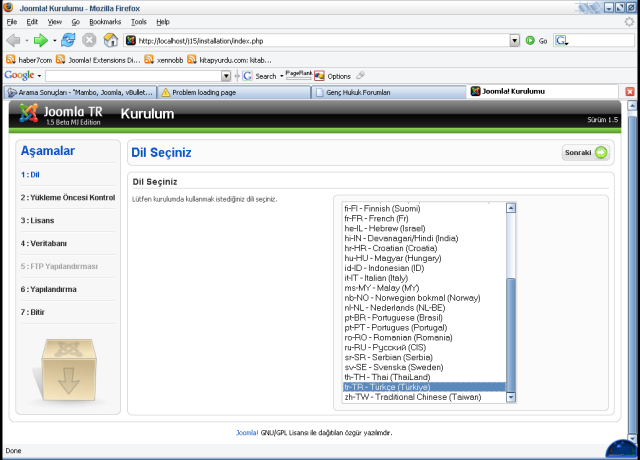Click the Joomla favicon in the address bar
640x460 pixels.
(x=131, y=40)
